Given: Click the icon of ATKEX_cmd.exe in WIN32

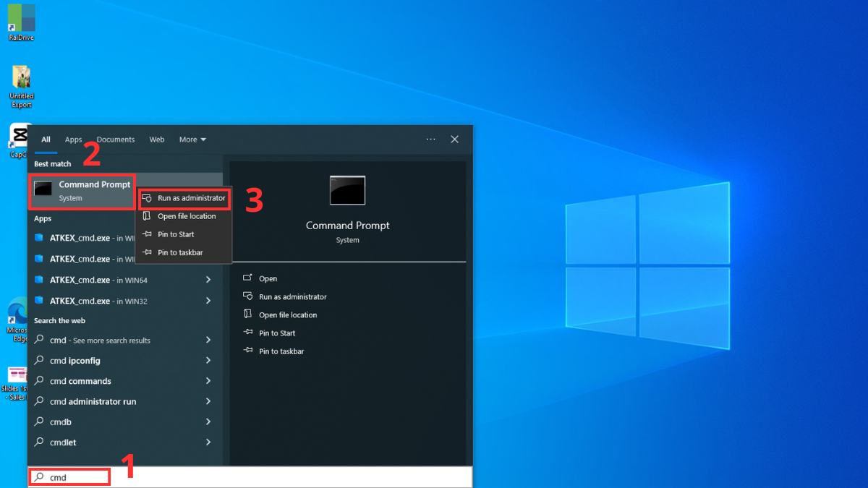Looking at the screenshot, I should pos(39,301).
